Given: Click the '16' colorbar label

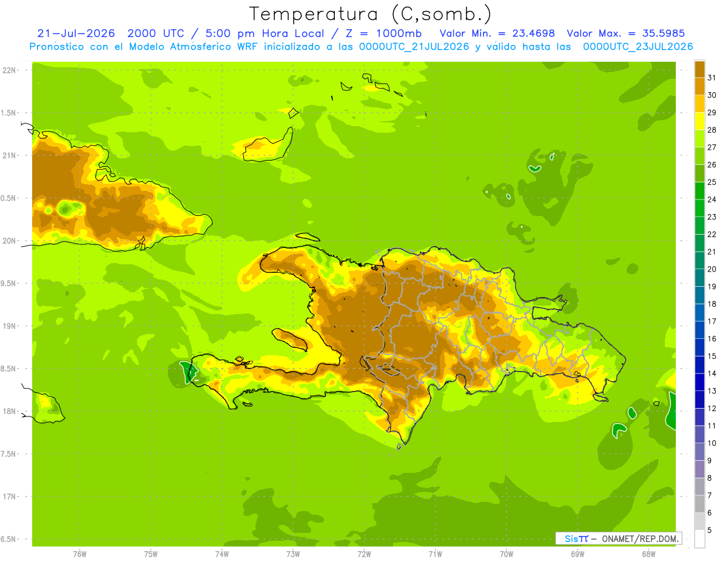Looking at the screenshot, I should (x=712, y=338).
